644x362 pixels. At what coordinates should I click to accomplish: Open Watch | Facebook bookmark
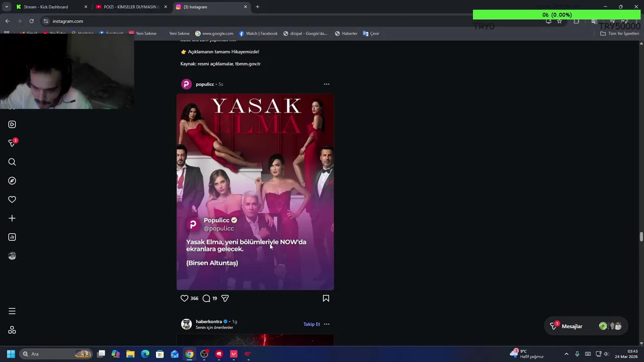pyautogui.click(x=258, y=34)
